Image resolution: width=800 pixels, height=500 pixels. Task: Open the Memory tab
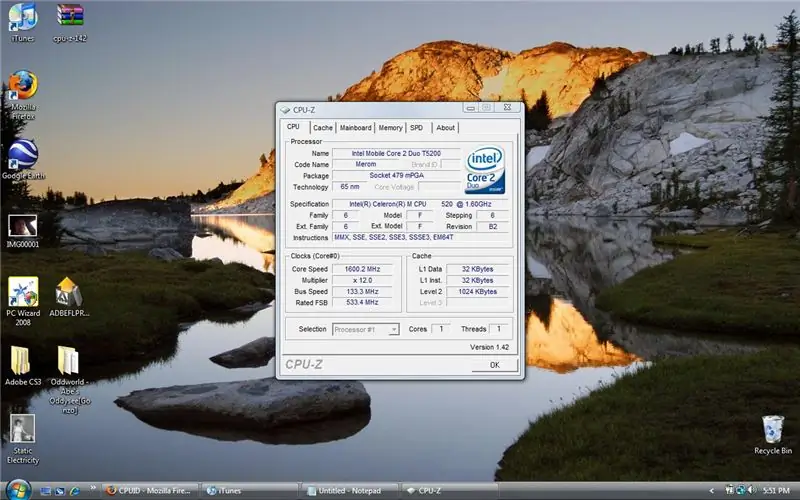click(390, 128)
